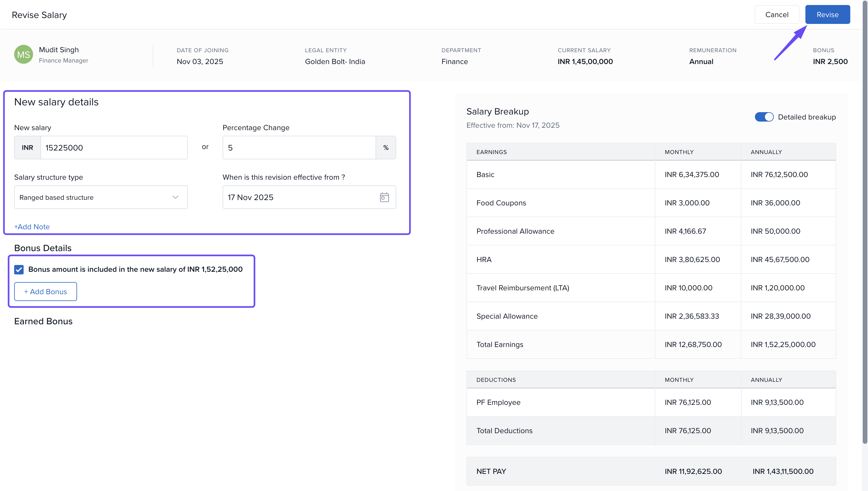This screenshot has width=868, height=491.
Task: Click the EARNINGS column header
Action: pyautogui.click(x=492, y=152)
